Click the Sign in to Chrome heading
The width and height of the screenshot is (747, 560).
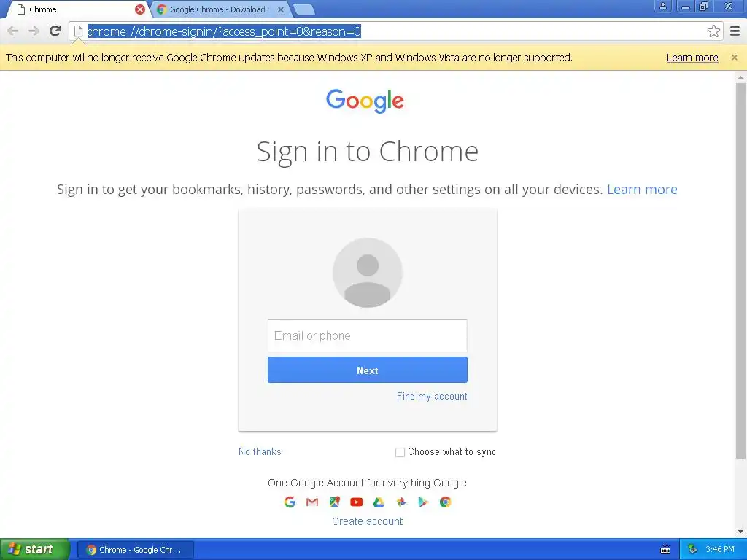click(x=368, y=152)
